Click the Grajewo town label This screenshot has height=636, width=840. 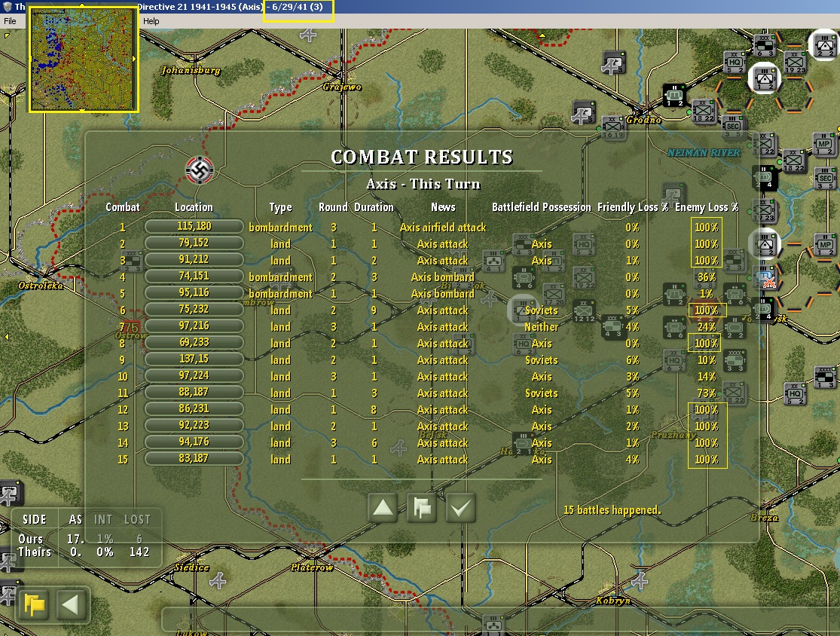point(342,87)
